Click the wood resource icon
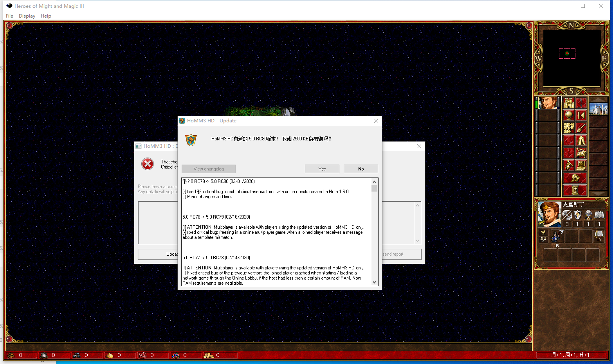 point(11,355)
